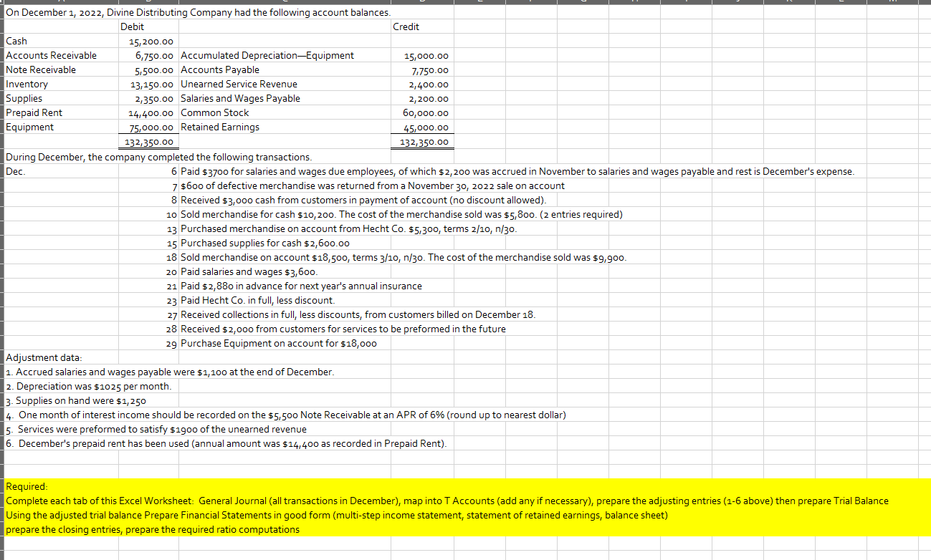Select adjustment 2 'Depreciation was $1025 per month'
The height and width of the screenshot is (560, 931).
point(88,386)
